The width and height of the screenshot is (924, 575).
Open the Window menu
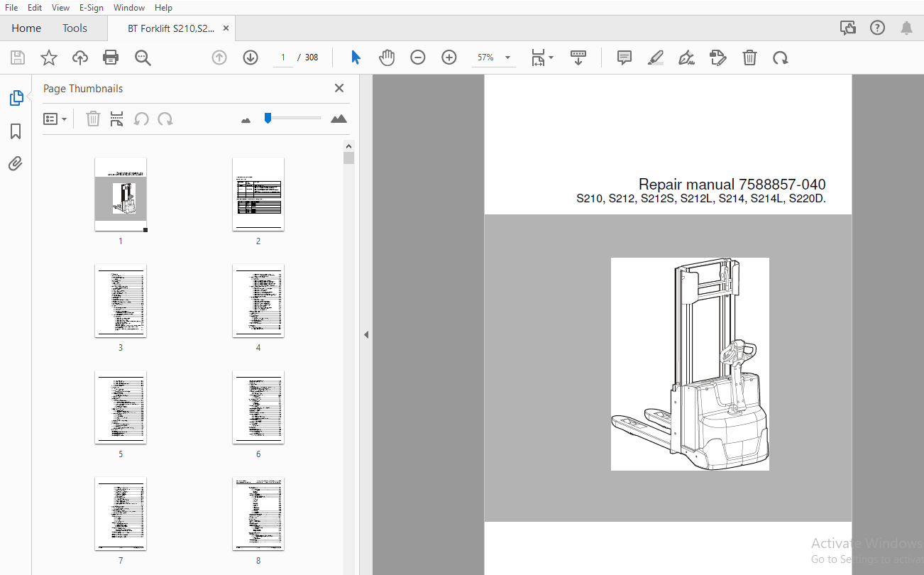[x=129, y=7]
